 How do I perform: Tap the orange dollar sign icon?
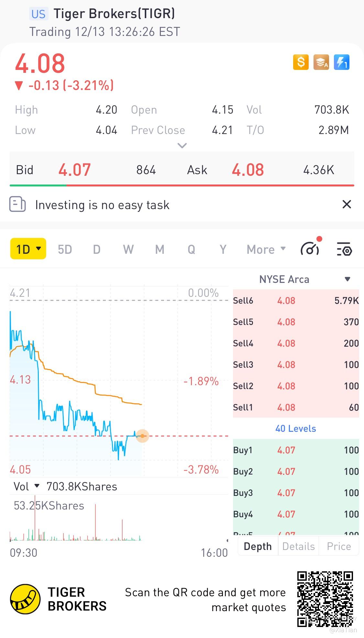[x=301, y=62]
